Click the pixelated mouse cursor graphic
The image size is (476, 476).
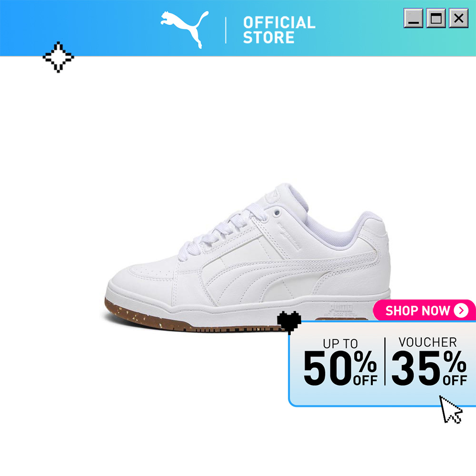click(450, 409)
